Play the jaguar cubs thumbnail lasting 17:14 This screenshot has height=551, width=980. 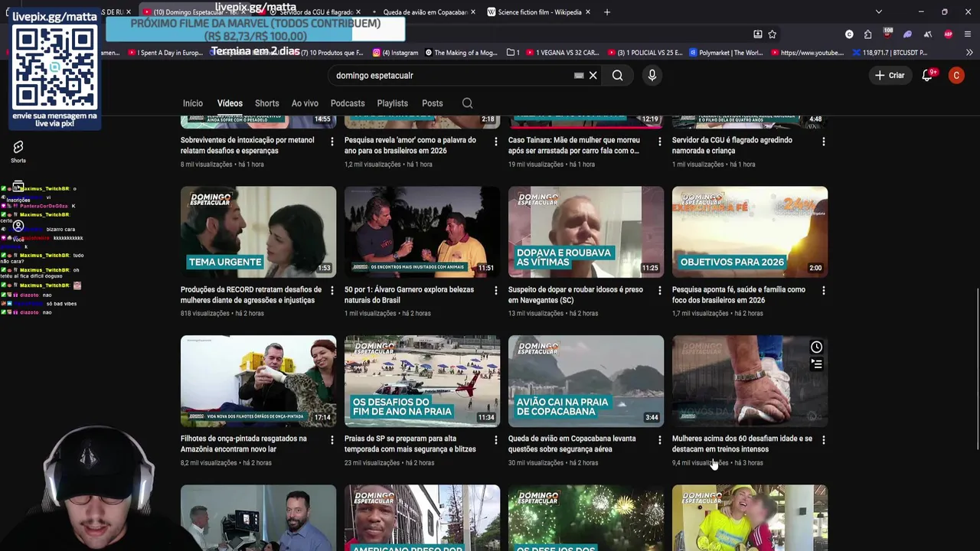click(x=258, y=381)
